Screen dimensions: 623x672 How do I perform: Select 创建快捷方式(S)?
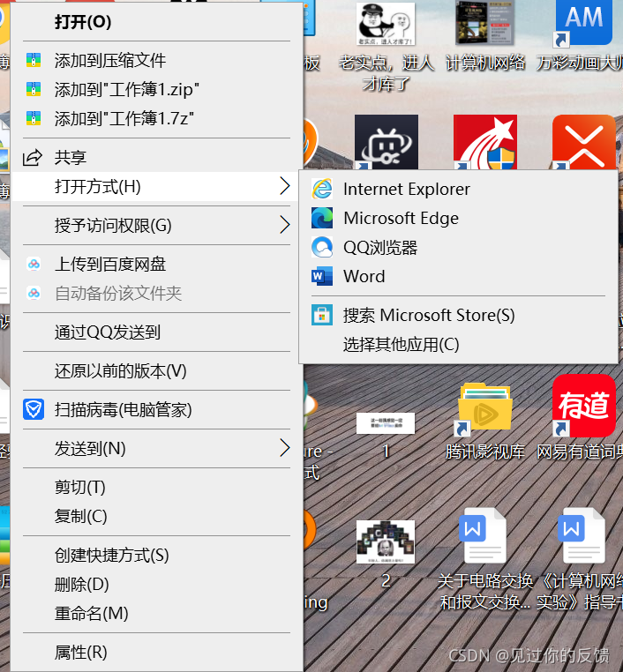click(x=156, y=555)
